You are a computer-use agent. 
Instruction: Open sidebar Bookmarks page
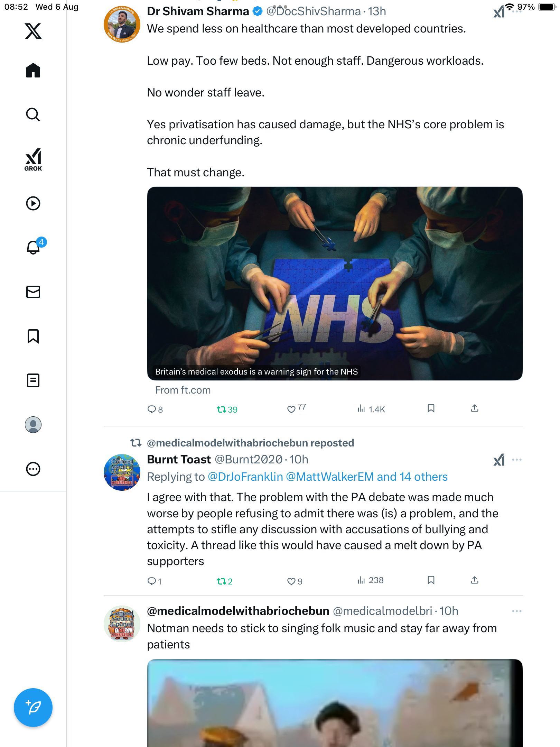click(x=33, y=336)
